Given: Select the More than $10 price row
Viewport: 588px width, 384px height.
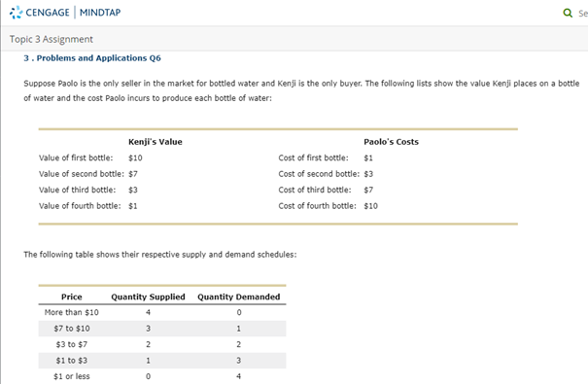Looking at the screenshot, I should tap(162, 312).
